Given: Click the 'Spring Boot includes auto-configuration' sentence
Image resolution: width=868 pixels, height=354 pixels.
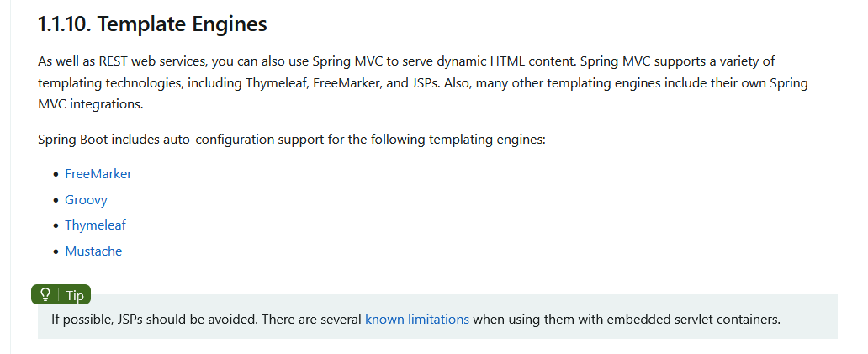Looking at the screenshot, I should pos(156,140).
